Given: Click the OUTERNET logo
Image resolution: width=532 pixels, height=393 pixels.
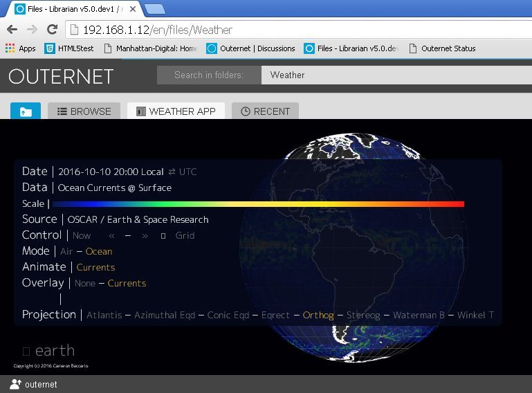Looking at the screenshot, I should pyautogui.click(x=61, y=76).
